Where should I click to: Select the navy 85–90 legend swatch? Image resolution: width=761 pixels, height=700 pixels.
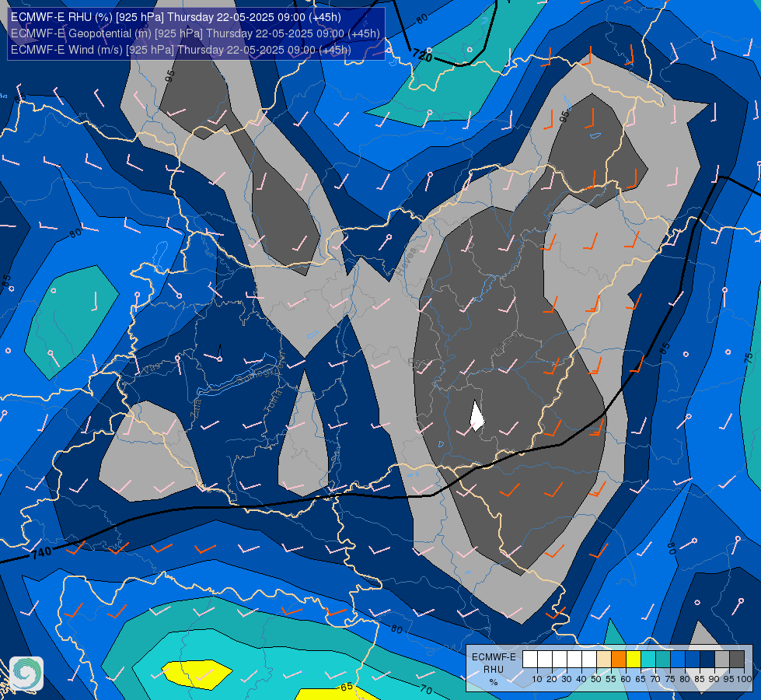707,660
